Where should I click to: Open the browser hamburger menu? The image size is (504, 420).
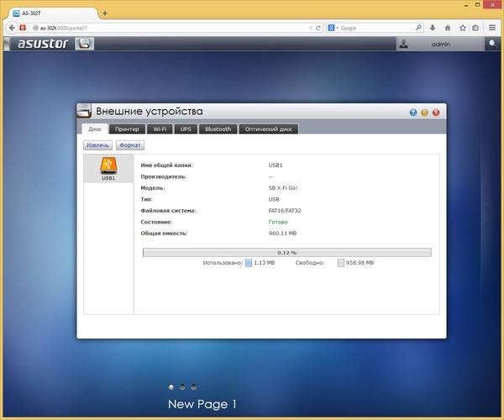[492, 28]
